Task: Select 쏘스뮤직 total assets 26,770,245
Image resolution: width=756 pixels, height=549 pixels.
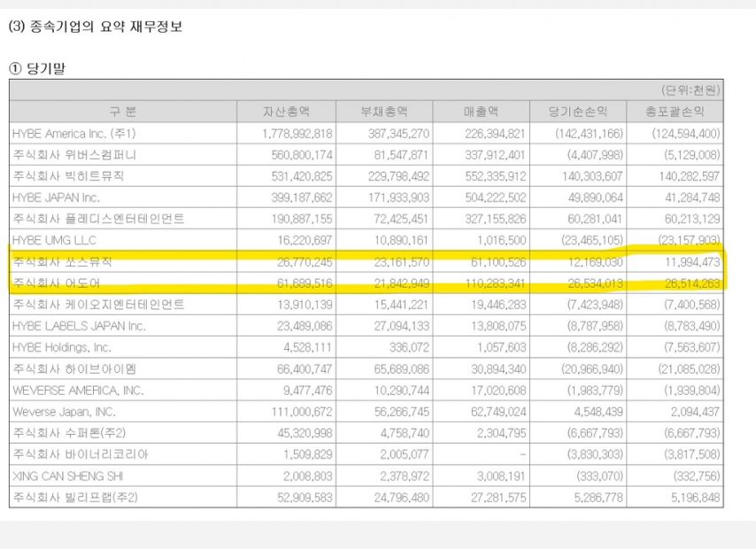Action: pyautogui.click(x=305, y=261)
